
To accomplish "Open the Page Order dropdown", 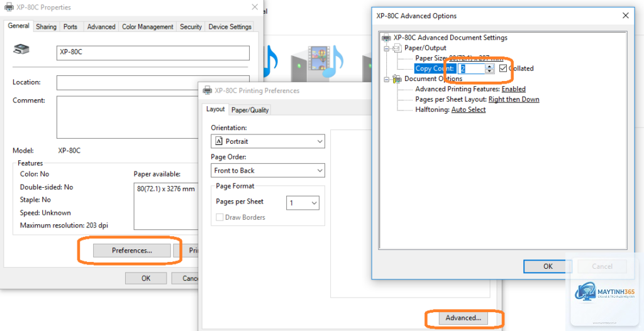I will (x=268, y=170).
